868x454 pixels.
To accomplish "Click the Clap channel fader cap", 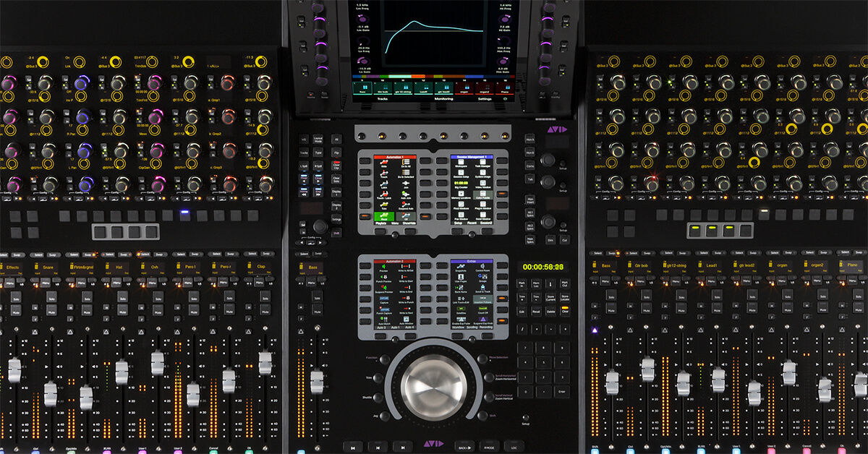I will coord(265,363).
